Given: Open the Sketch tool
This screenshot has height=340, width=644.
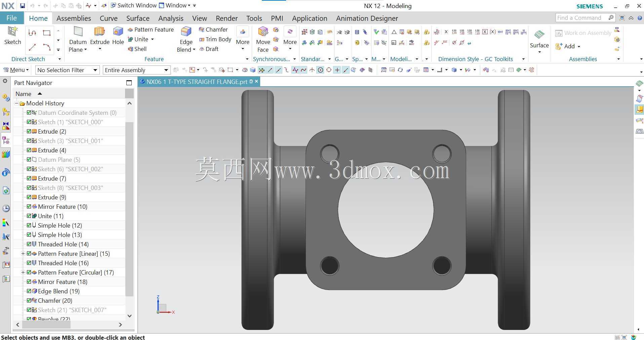Looking at the screenshot, I should [12, 36].
